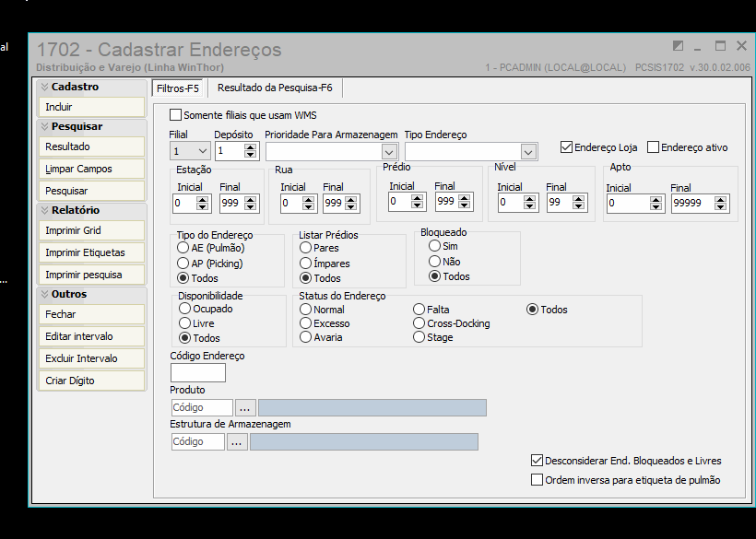Decrease the Depósito spinner value
The width and height of the screenshot is (756, 539).
250,155
